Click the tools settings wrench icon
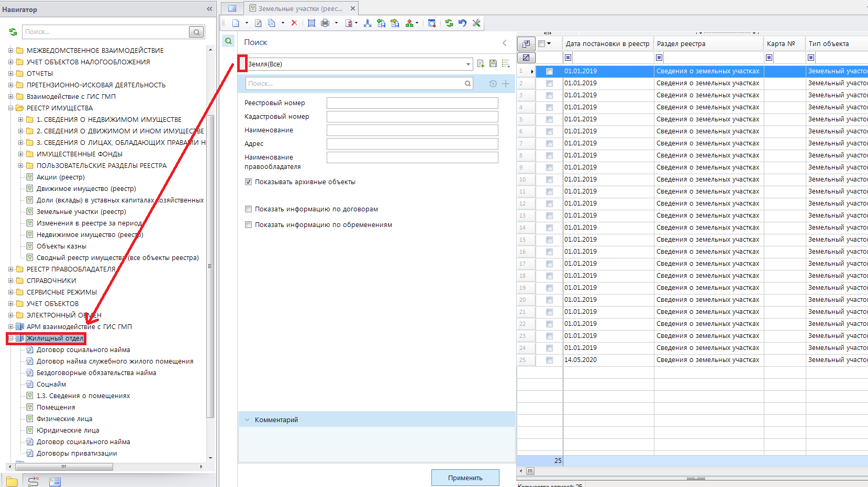Viewport: 868px width, 487px height. point(476,23)
